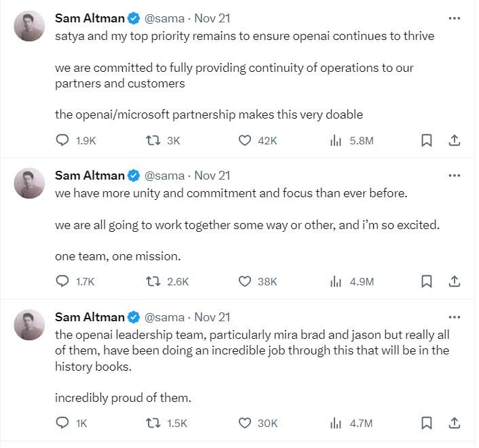Like the tweet with 42K likes
479x448 pixels.
[x=246, y=140]
